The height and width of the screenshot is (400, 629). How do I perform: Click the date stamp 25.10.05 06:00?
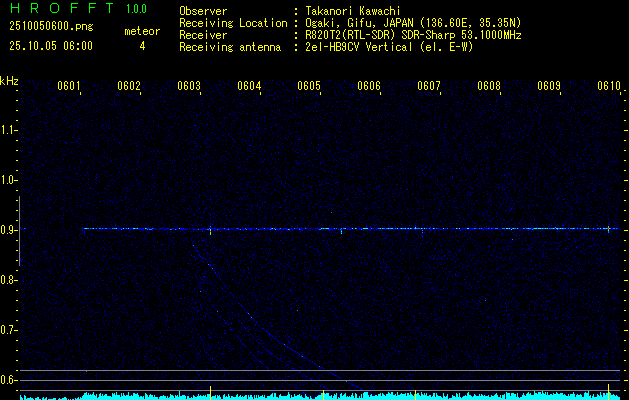[x=51, y=46]
